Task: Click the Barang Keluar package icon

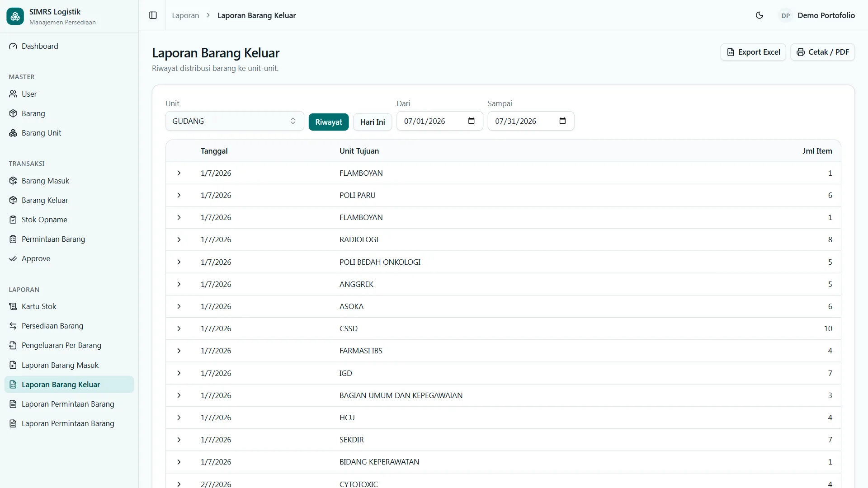Action: coord(13,200)
